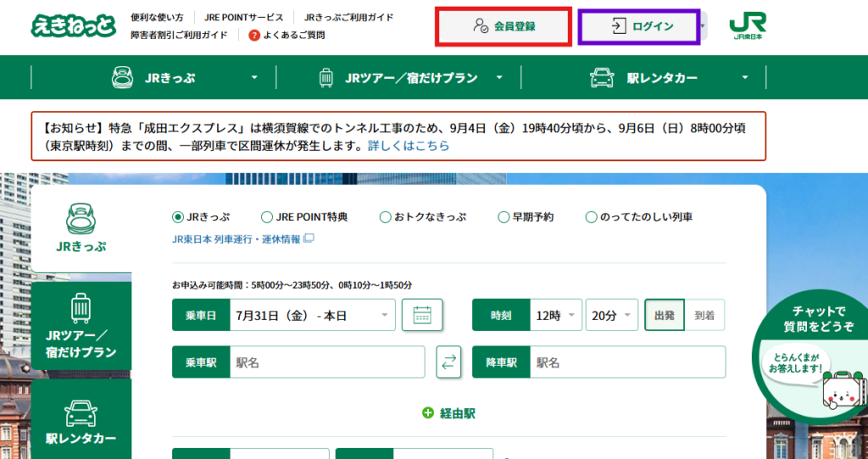The height and width of the screenshot is (459, 868).
Task: Select the JRきっぷ radio button
Action: coord(178,218)
